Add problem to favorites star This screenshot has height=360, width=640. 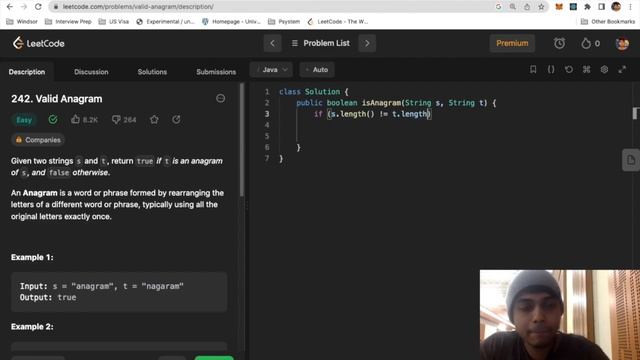coord(154,120)
